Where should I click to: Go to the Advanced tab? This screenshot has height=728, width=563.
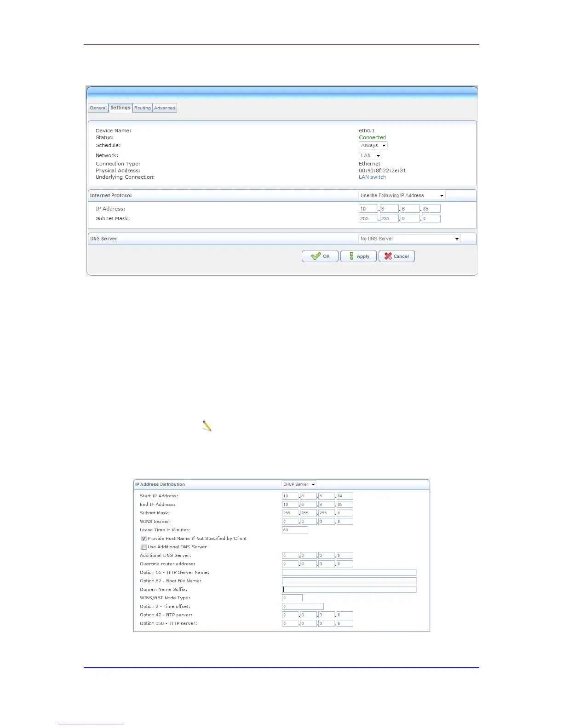[x=165, y=108]
